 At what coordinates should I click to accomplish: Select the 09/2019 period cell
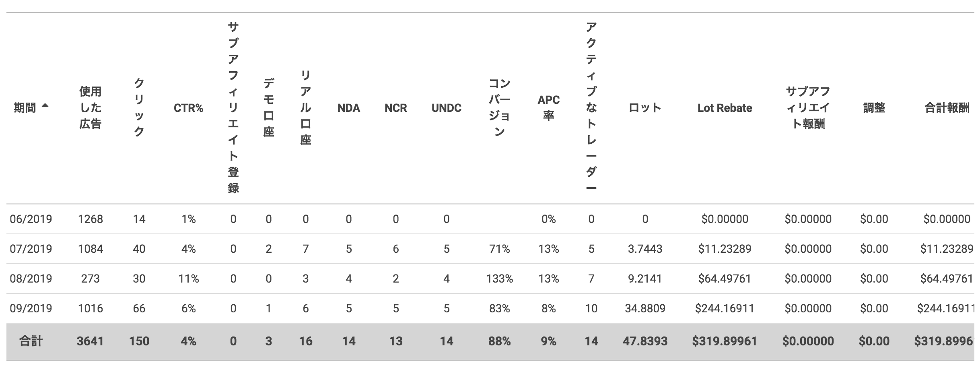(x=31, y=308)
